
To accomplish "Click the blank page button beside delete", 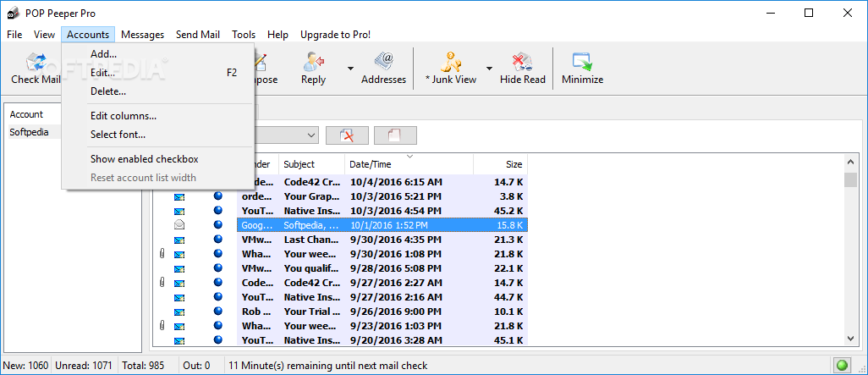I will 395,135.
